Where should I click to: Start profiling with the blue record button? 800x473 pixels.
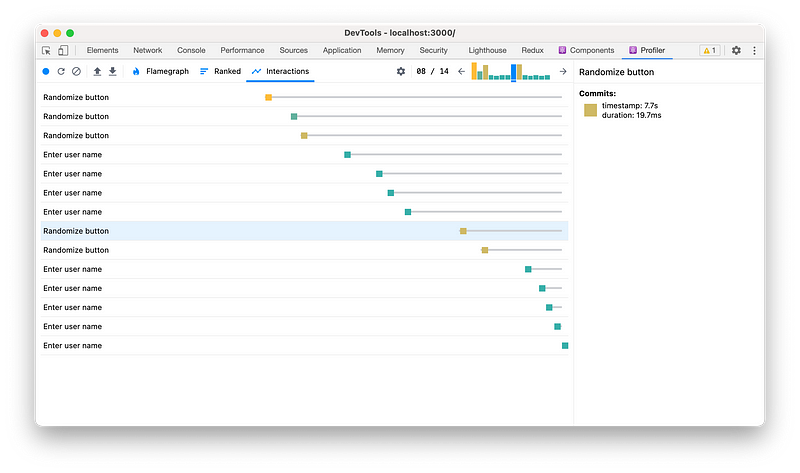(x=46, y=72)
